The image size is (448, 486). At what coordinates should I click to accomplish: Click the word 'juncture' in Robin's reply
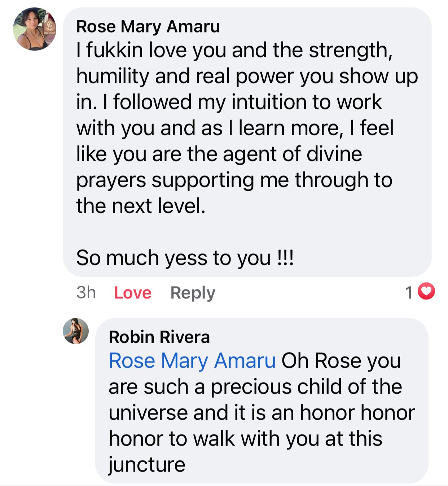click(147, 464)
